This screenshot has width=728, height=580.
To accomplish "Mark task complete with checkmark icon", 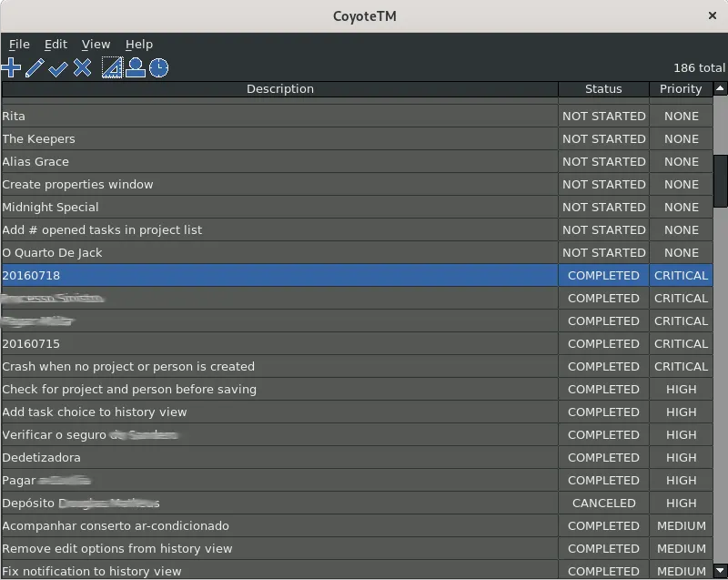I will pyautogui.click(x=58, y=67).
